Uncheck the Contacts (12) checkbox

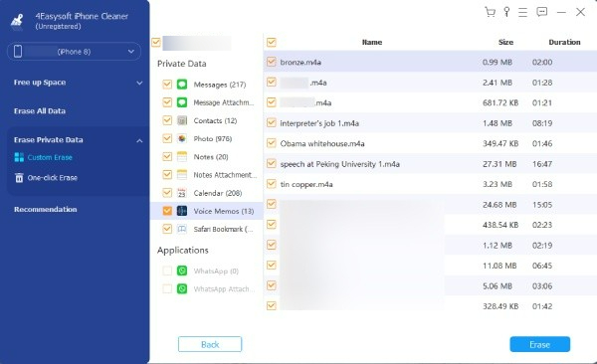167,120
